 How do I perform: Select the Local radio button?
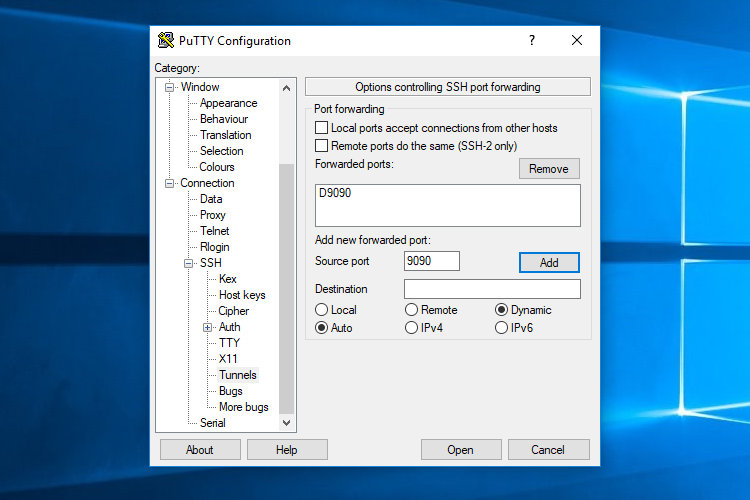[322, 310]
